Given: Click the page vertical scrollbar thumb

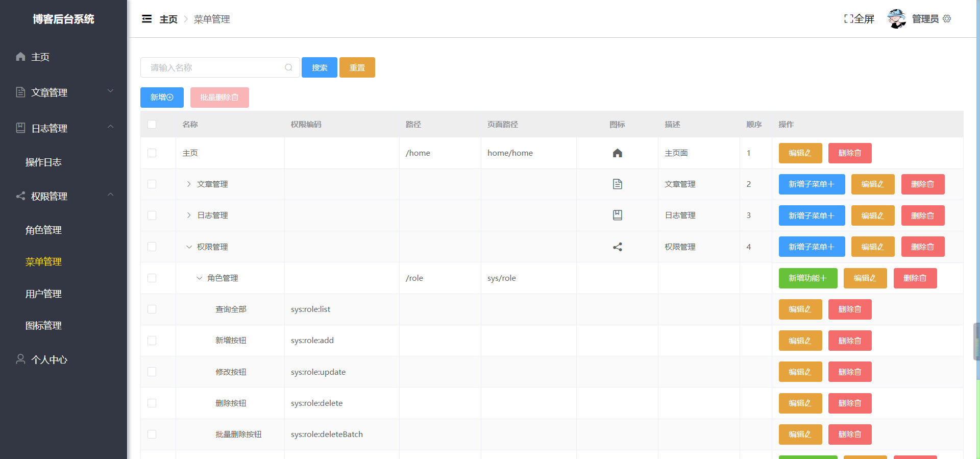Looking at the screenshot, I should 977,342.
